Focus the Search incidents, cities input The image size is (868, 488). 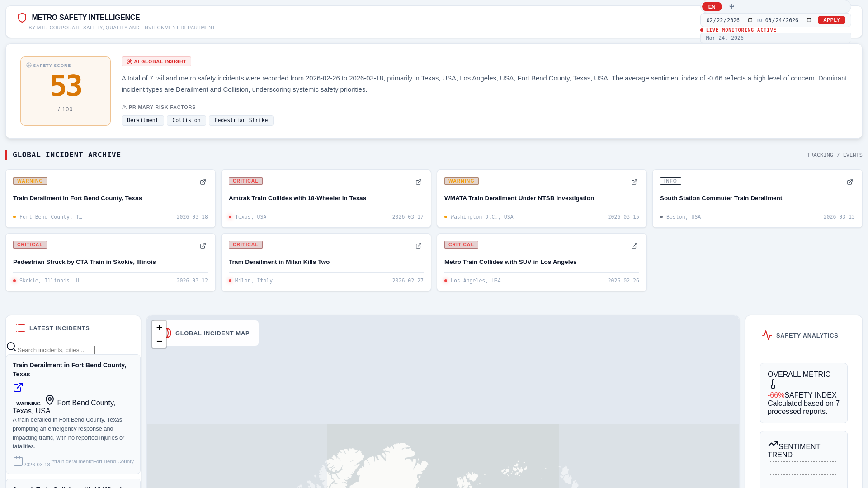point(56,350)
